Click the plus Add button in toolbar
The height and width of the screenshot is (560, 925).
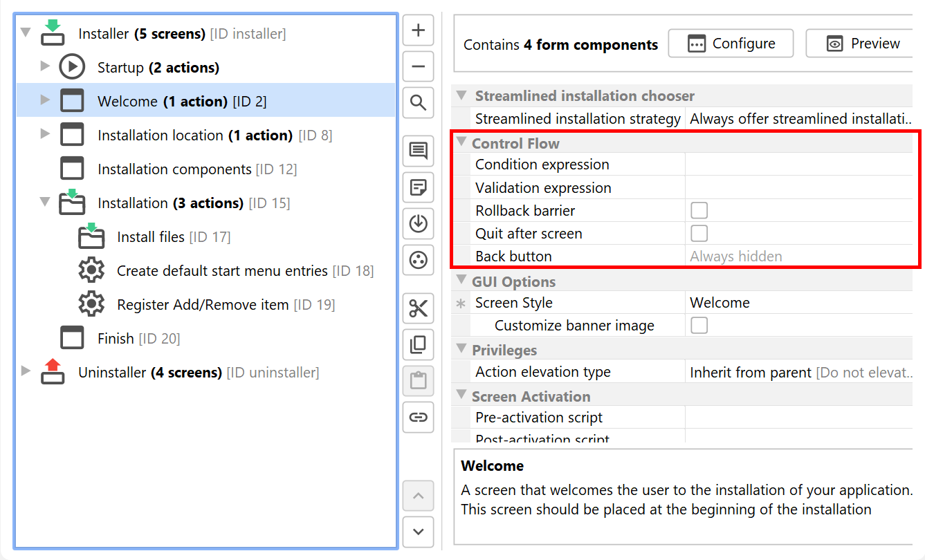418,31
